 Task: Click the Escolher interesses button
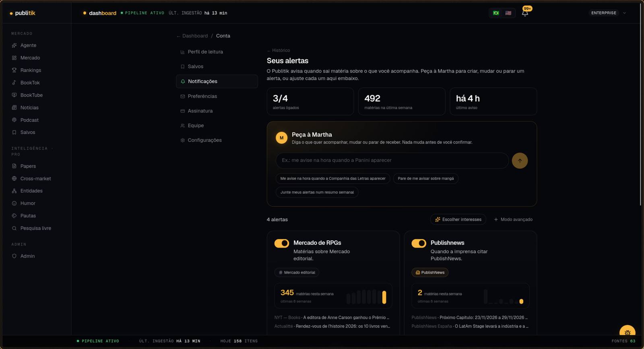(x=458, y=219)
